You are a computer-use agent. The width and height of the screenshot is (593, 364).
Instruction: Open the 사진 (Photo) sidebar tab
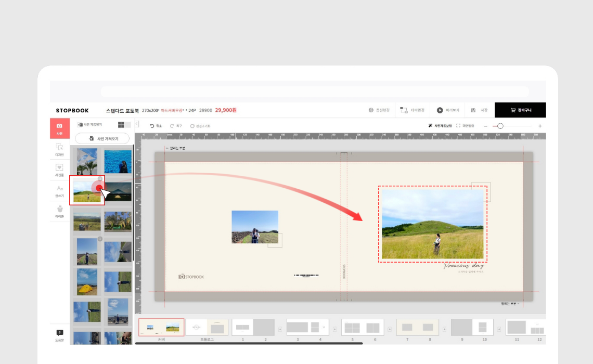59,128
